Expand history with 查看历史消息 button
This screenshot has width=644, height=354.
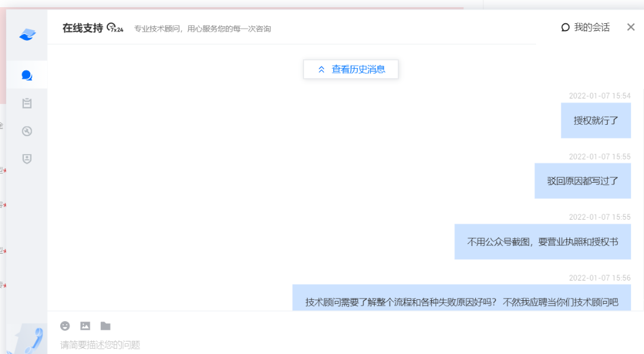pos(351,69)
